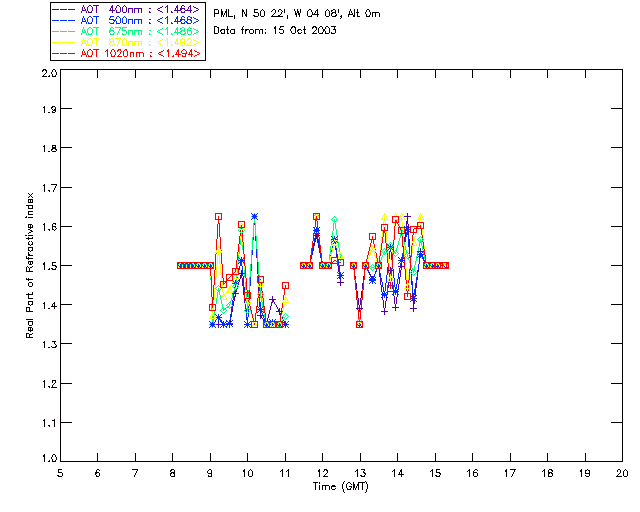Click the 14 x-axis tick label
Screen dimensions: 640x512
coord(397,473)
